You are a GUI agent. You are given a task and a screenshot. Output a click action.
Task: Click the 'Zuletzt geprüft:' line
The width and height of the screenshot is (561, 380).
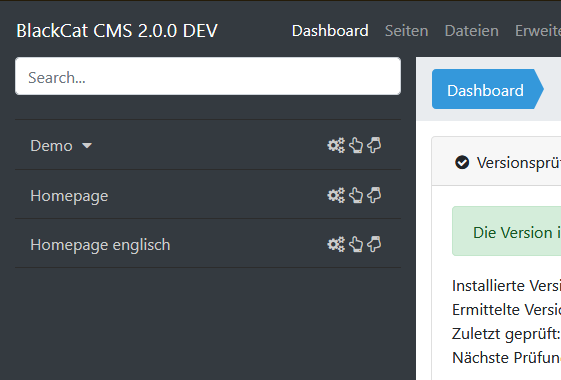506,334
